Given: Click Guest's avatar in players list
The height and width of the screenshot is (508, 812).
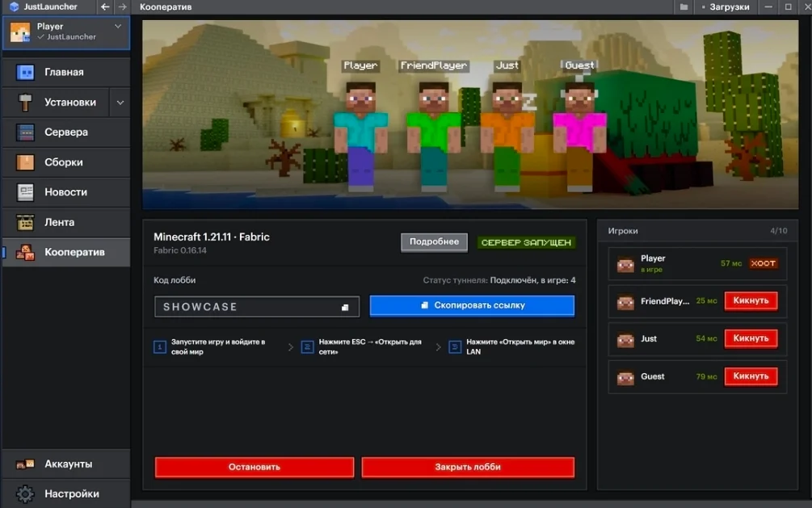Looking at the screenshot, I should [x=625, y=377].
